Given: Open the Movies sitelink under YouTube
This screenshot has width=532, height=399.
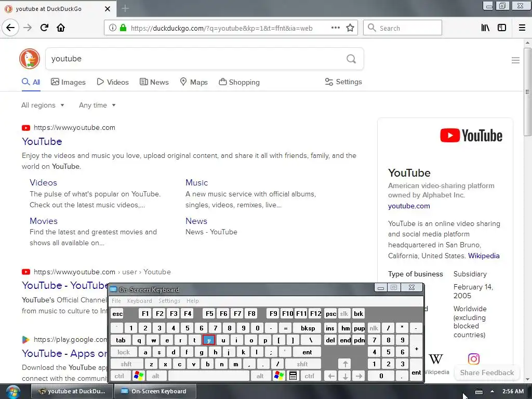Looking at the screenshot, I should tap(44, 221).
